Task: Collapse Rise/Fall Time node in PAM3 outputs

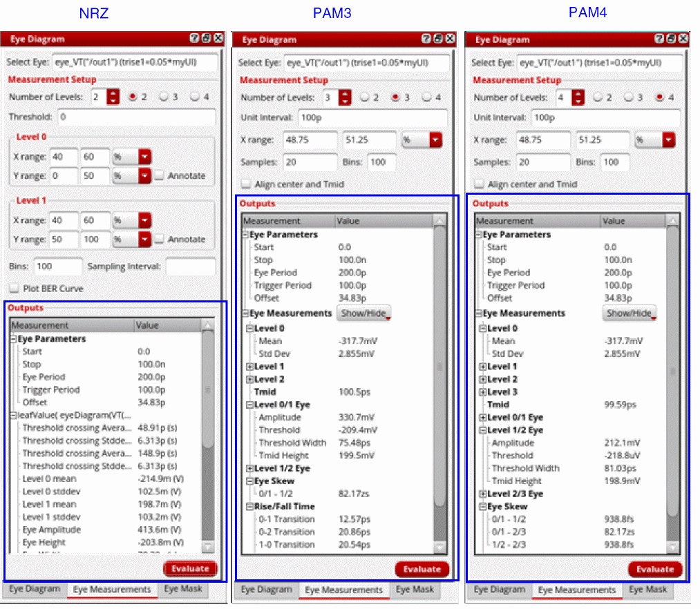Action: 249,507
